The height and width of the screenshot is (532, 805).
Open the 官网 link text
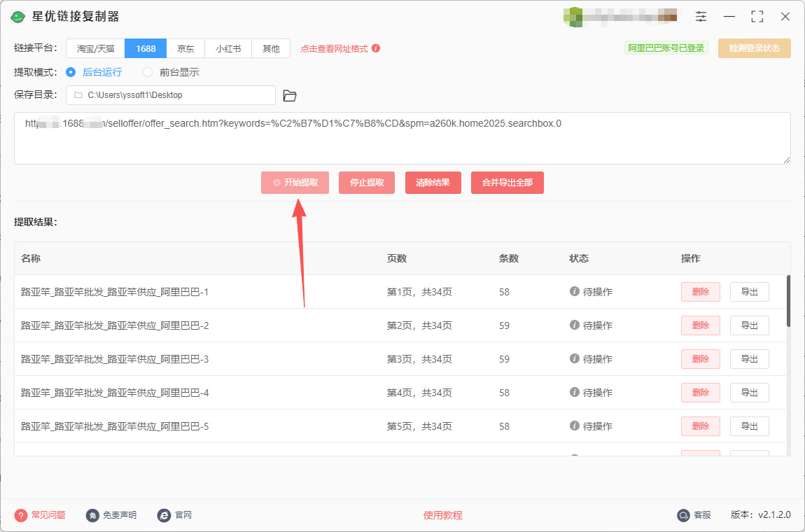click(x=183, y=515)
